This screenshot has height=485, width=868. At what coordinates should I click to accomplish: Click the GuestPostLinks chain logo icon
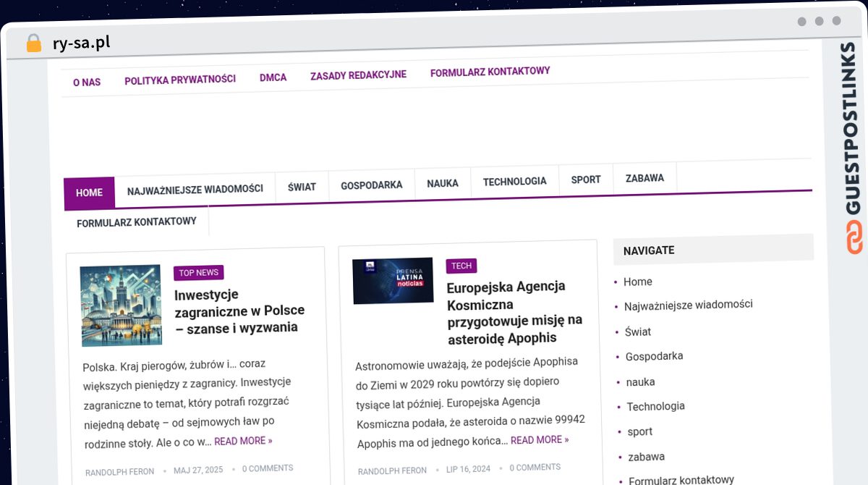[x=854, y=238]
